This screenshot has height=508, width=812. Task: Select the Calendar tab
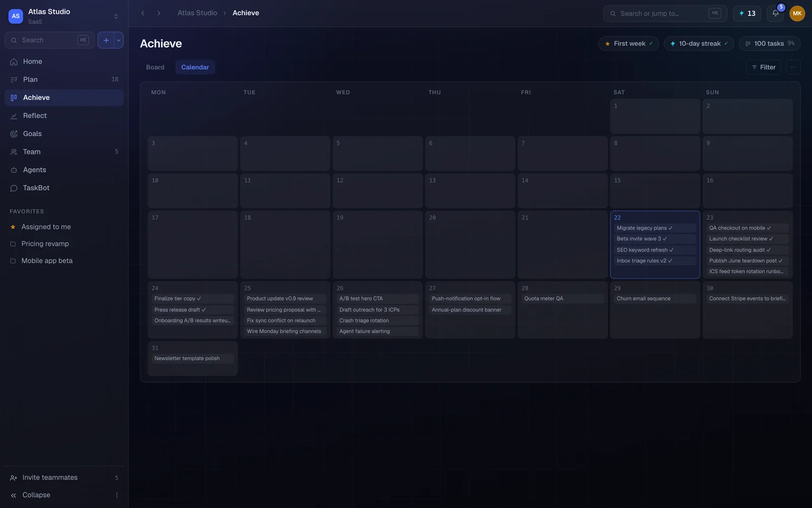(x=195, y=67)
